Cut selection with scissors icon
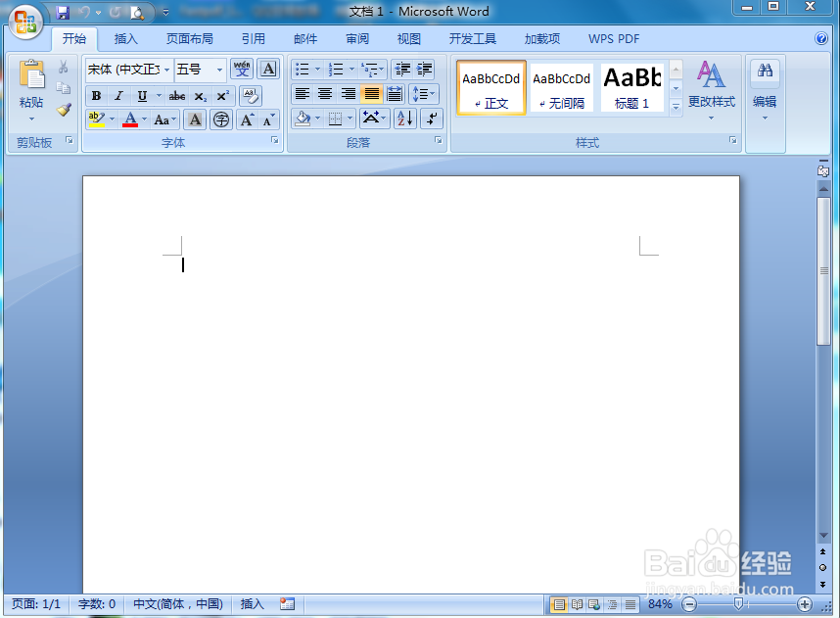 pyautogui.click(x=64, y=67)
